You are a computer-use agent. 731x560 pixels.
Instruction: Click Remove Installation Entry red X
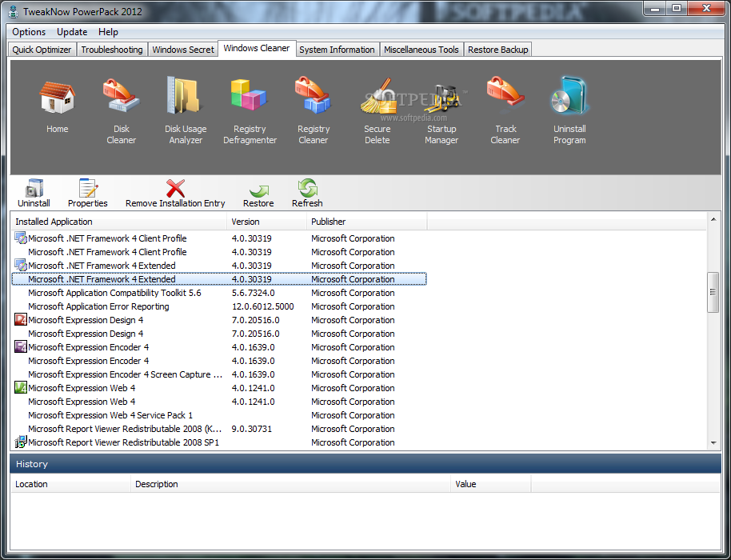175,188
